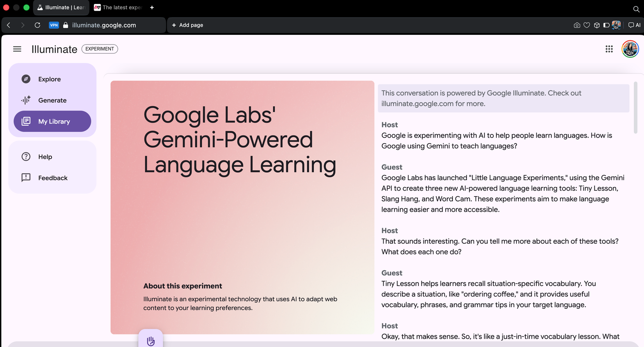
Task: Bookmark page with the heart icon
Action: (587, 25)
